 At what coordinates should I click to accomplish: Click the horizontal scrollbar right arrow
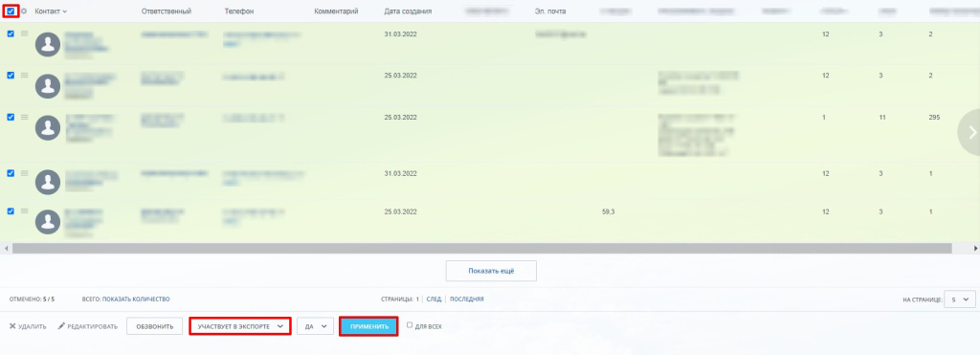click(975, 248)
